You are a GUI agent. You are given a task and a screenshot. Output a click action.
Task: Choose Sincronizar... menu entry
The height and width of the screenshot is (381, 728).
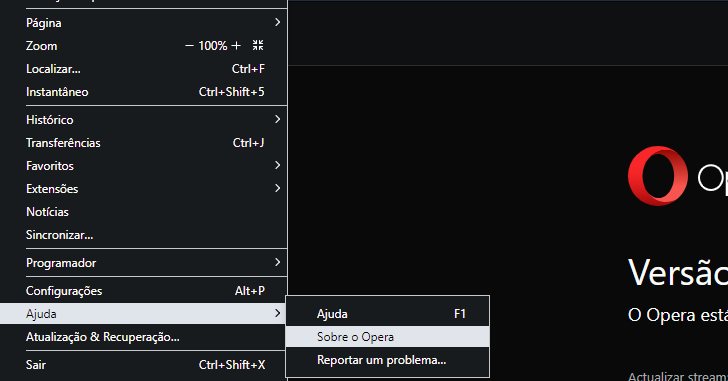coord(143,235)
